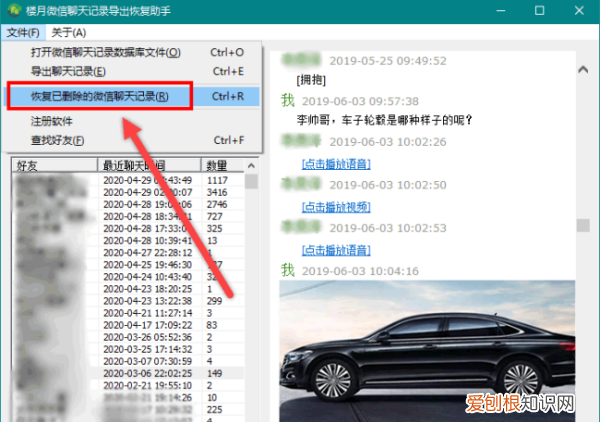
Task: Click the message text 李帅哥，车子轮毂是哪种样子的呢？
Action: click(x=385, y=121)
